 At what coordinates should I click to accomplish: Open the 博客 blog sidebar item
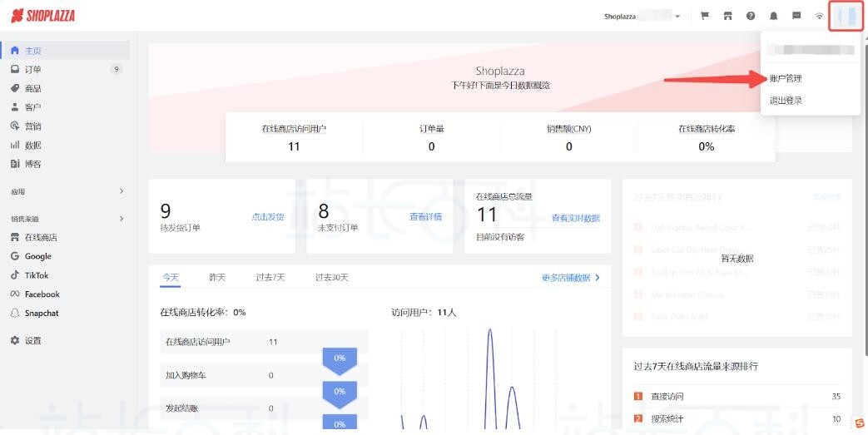65,164
